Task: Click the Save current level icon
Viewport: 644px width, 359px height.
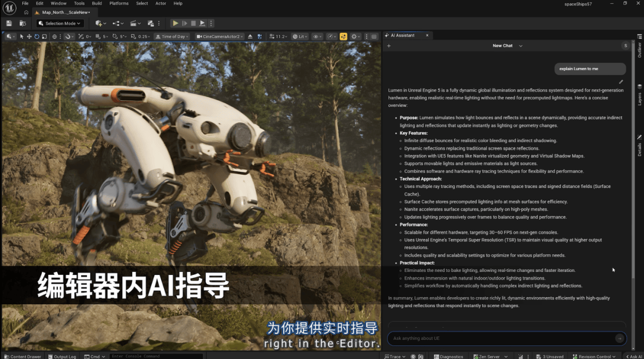Action: [x=9, y=23]
